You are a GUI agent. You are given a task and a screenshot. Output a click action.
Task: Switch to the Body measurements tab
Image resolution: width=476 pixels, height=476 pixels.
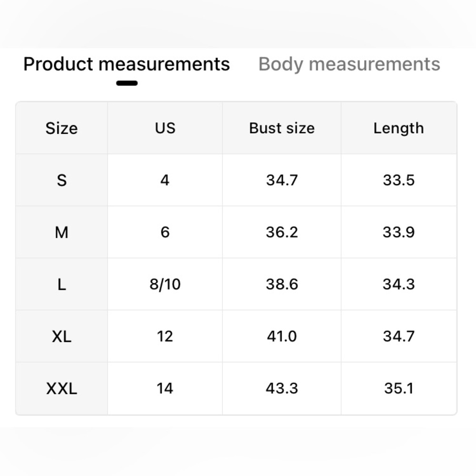point(349,64)
